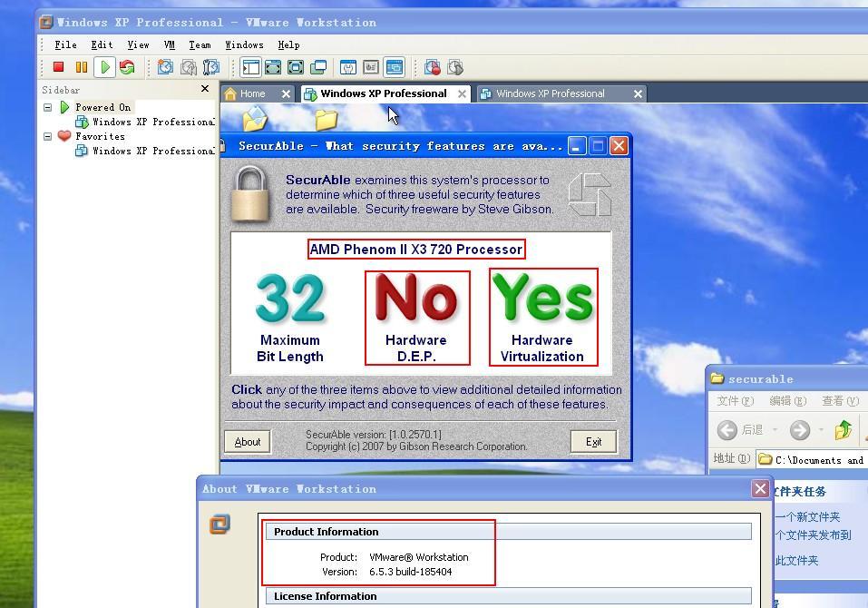Revert to snapshot toolbar icon
Image resolution: width=868 pixels, height=608 pixels.
[x=189, y=67]
